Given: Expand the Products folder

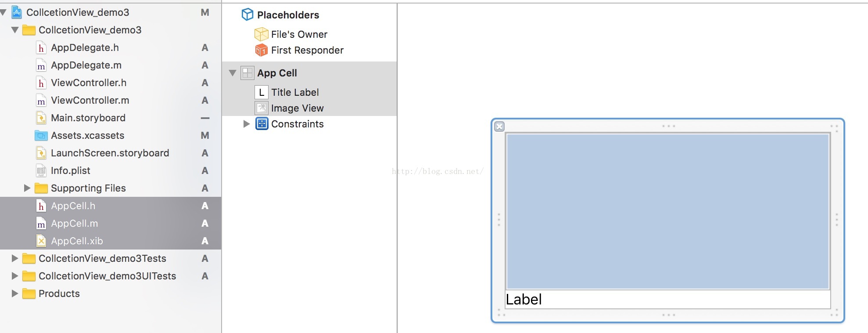Looking at the screenshot, I should point(15,293).
